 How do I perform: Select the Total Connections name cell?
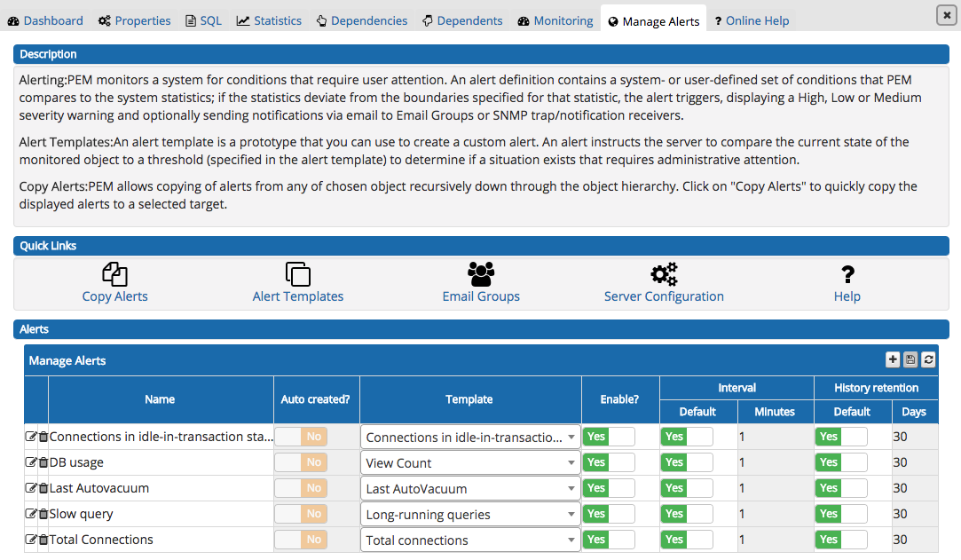pyautogui.click(x=161, y=540)
